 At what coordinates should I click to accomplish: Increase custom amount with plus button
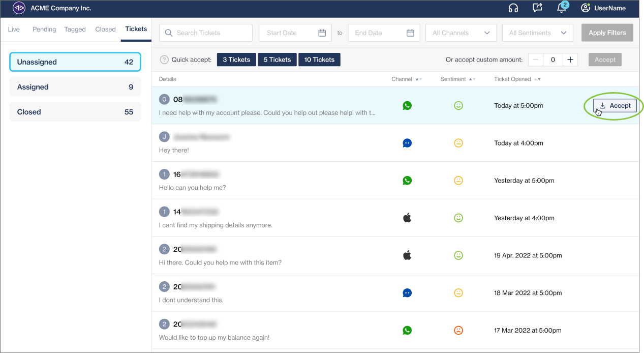point(570,60)
